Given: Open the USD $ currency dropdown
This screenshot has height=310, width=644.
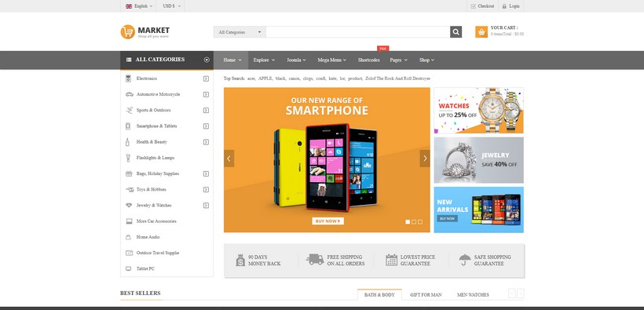Looking at the screenshot, I should (171, 6).
